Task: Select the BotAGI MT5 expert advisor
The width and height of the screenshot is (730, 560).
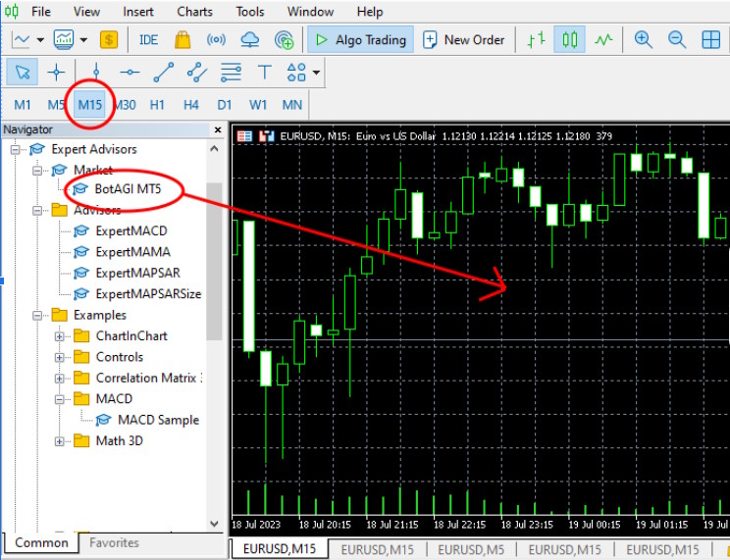Action: 128,189
